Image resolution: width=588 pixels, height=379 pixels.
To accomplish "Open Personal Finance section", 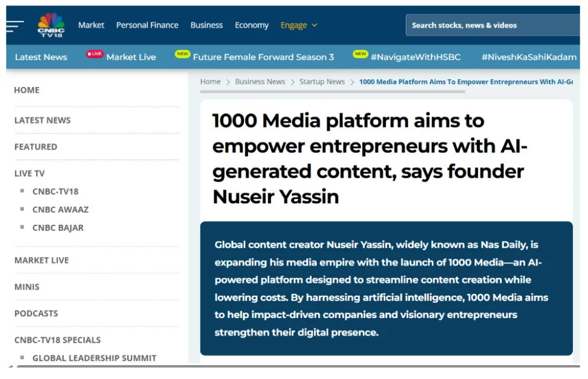I will tap(147, 25).
